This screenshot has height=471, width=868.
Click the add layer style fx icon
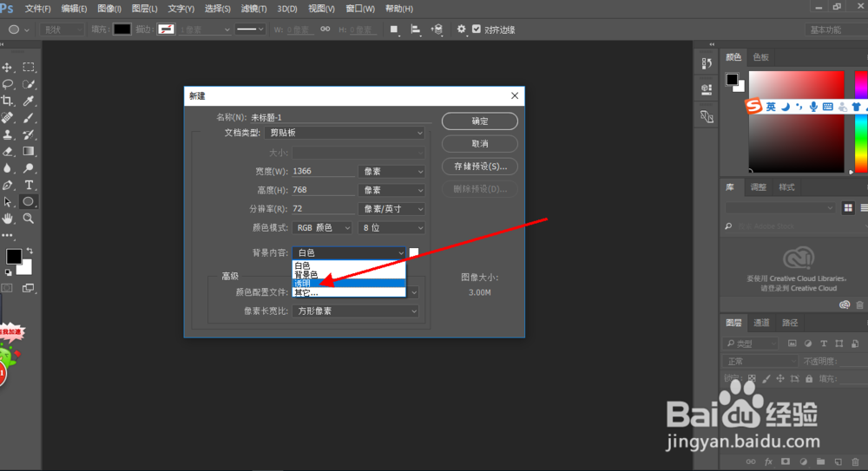768,461
